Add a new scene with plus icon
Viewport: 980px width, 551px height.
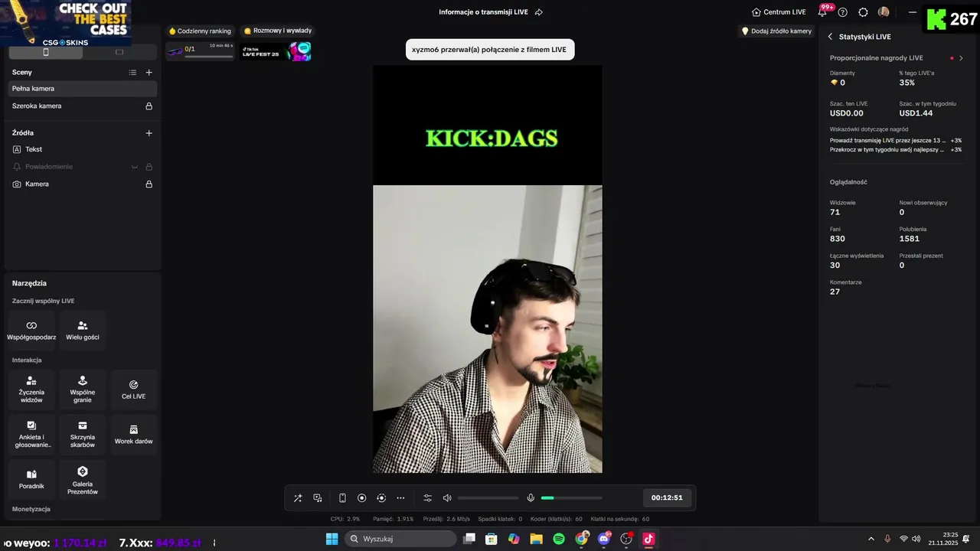[x=149, y=72]
